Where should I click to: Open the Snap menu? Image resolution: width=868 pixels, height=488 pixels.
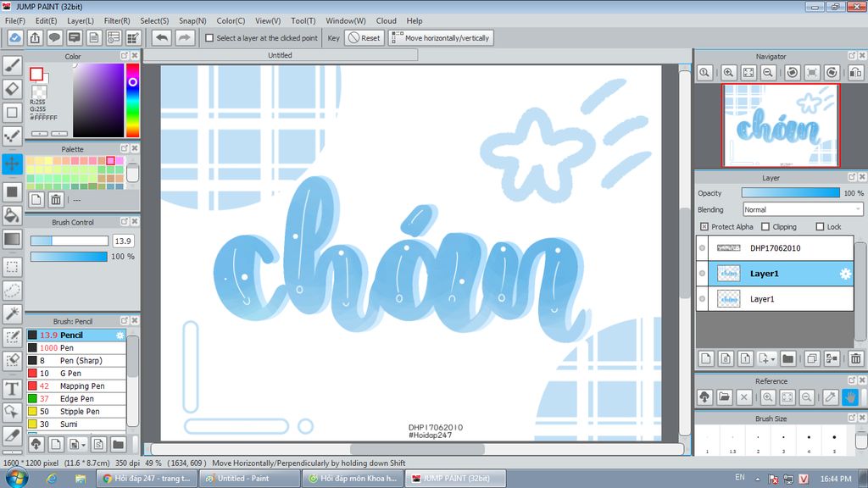tap(192, 20)
